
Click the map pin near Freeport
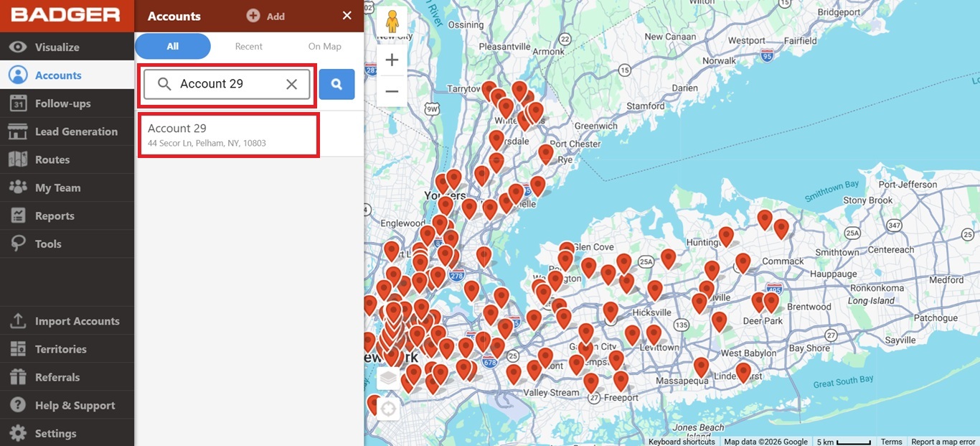(x=621, y=380)
